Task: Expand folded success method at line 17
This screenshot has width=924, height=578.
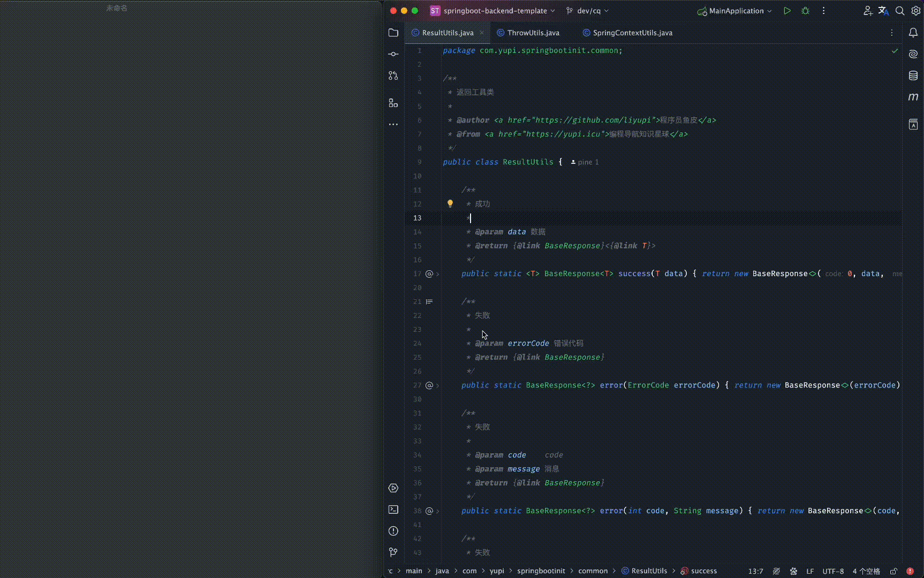Action: coord(438,274)
